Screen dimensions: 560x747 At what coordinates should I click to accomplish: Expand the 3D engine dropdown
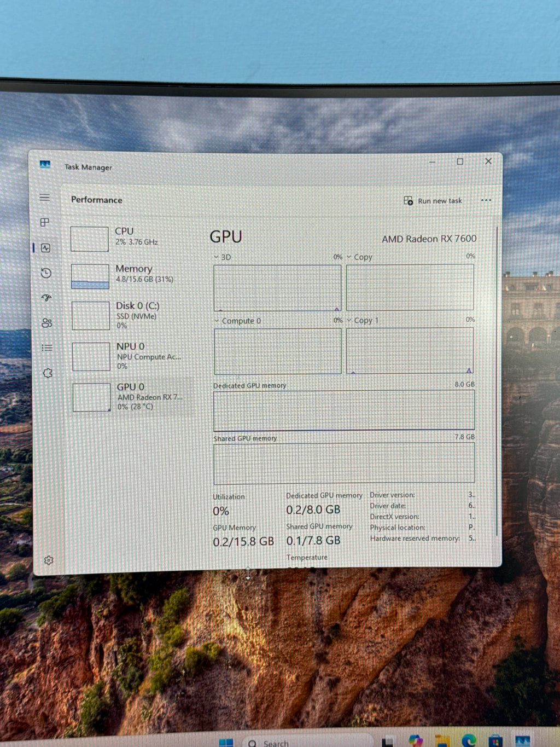tap(223, 257)
